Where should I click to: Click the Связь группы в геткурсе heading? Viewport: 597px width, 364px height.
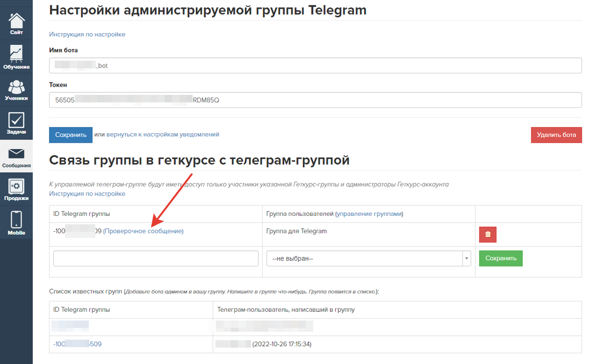click(x=199, y=160)
